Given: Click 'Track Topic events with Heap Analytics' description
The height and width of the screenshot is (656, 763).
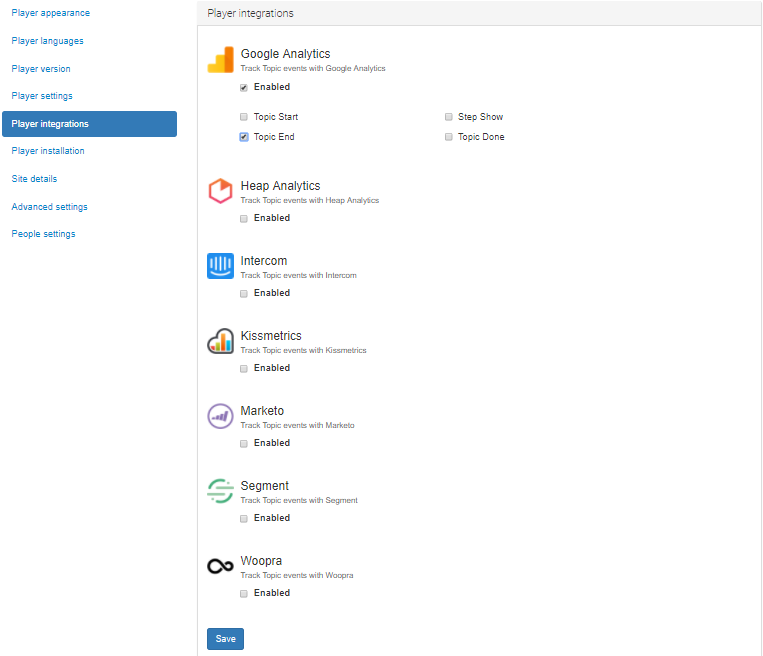Looking at the screenshot, I should 309,200.
